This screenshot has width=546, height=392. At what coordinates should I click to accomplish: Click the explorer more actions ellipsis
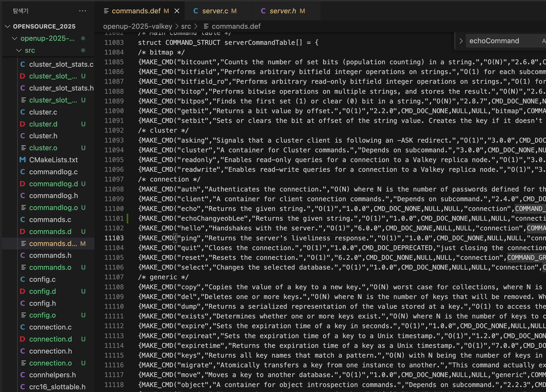(x=82, y=11)
